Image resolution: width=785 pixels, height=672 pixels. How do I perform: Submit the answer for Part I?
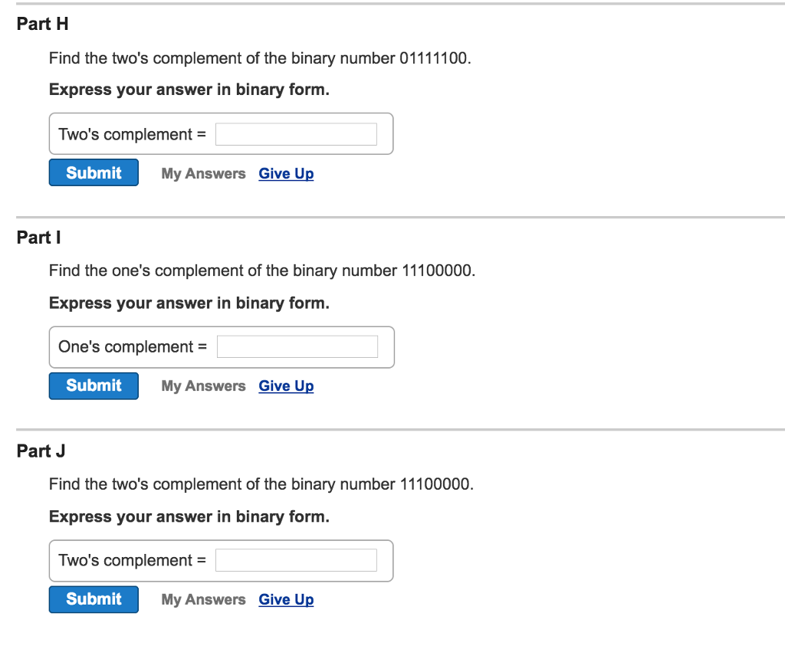coord(93,385)
